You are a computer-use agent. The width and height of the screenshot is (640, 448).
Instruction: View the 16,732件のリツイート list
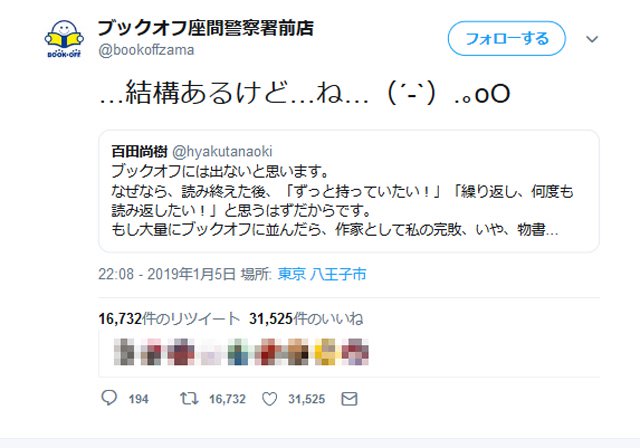[x=169, y=319]
